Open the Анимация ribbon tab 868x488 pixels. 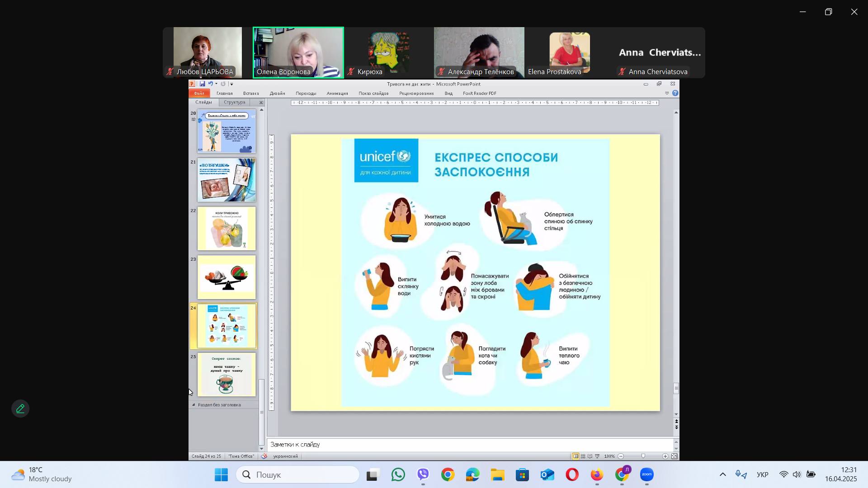pyautogui.click(x=337, y=94)
